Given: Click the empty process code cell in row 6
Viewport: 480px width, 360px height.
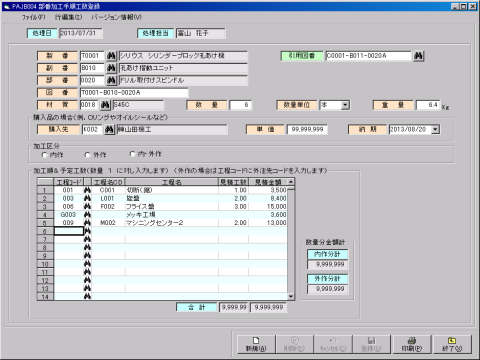Looking at the screenshot, I should click(x=69, y=231).
